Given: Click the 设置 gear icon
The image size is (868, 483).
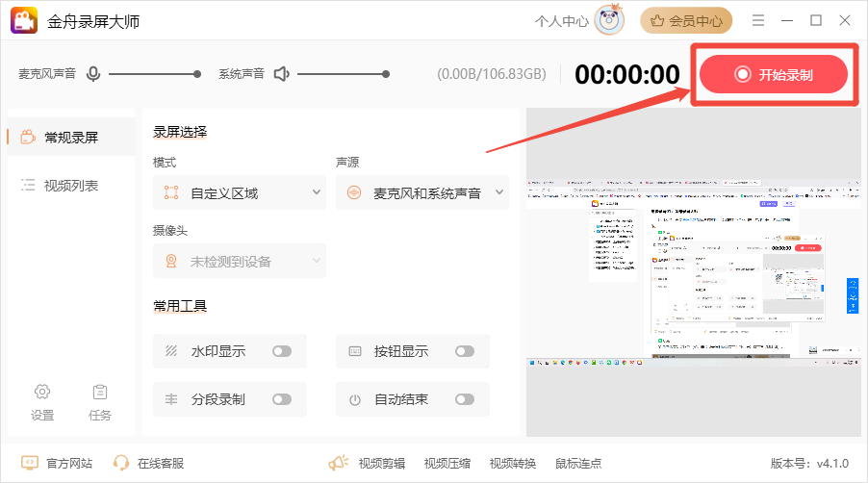Looking at the screenshot, I should pyautogui.click(x=42, y=392).
